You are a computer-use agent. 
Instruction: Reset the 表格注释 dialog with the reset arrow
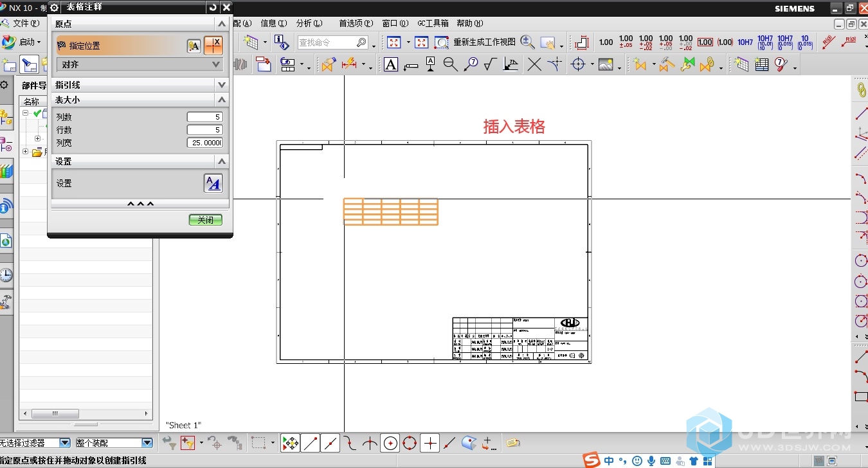(x=213, y=7)
